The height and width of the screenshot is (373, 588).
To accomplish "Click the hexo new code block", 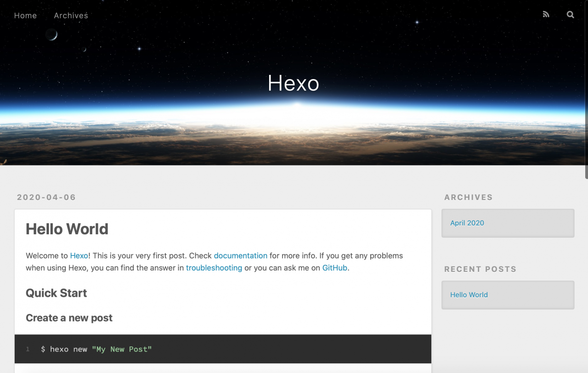I will coord(223,349).
